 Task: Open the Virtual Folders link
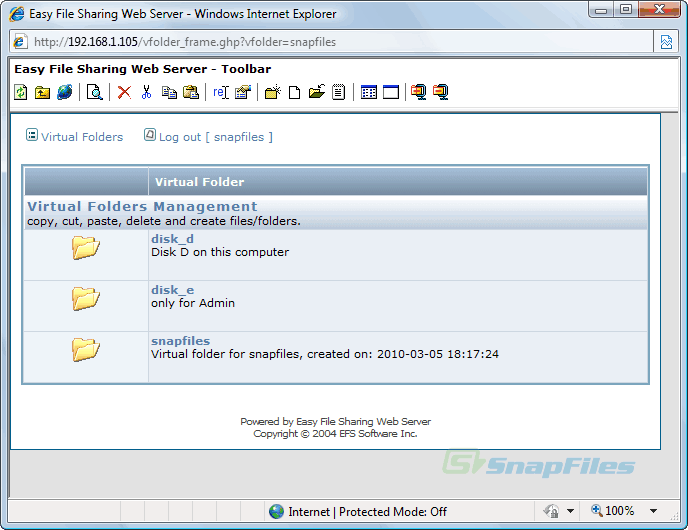pos(82,137)
